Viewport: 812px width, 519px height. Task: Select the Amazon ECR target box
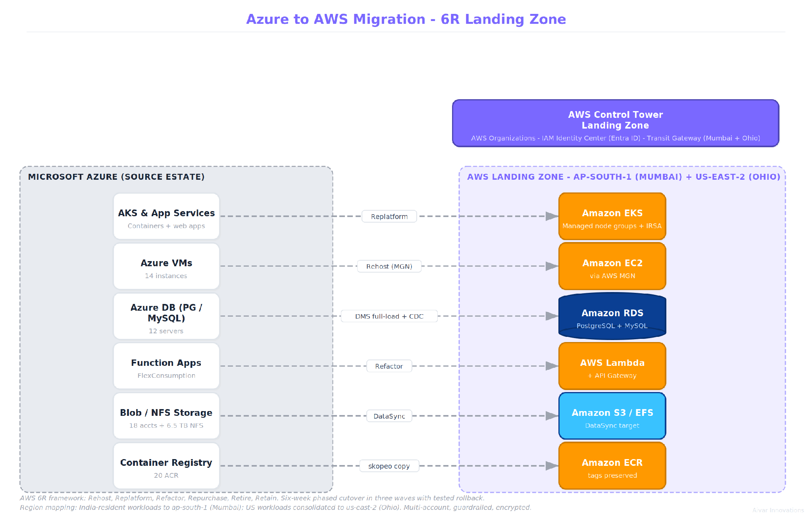[612, 466]
